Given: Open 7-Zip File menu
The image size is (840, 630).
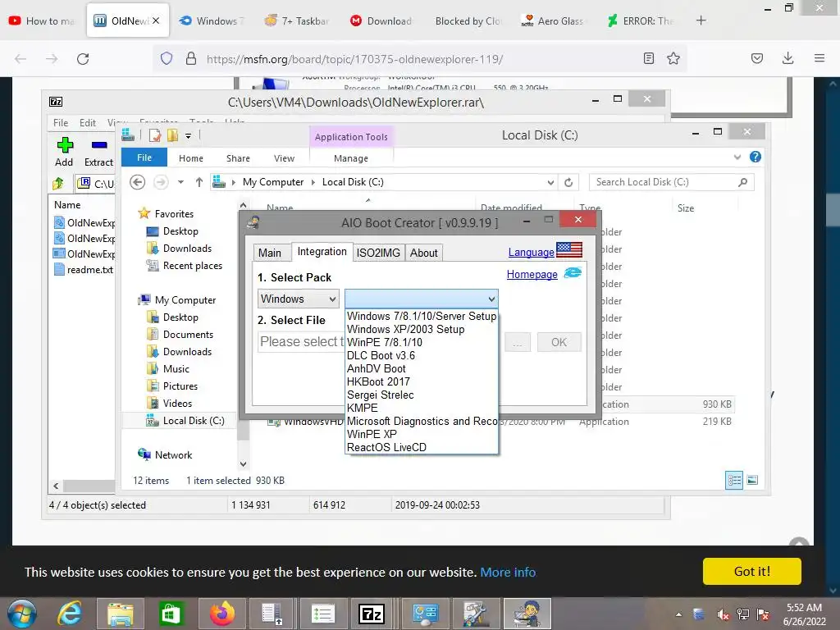Looking at the screenshot, I should tap(61, 123).
